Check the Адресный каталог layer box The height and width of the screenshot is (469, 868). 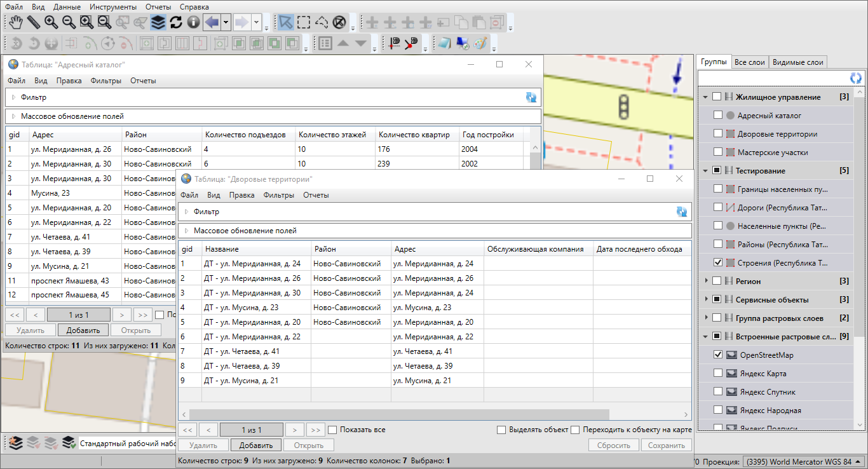(x=717, y=116)
